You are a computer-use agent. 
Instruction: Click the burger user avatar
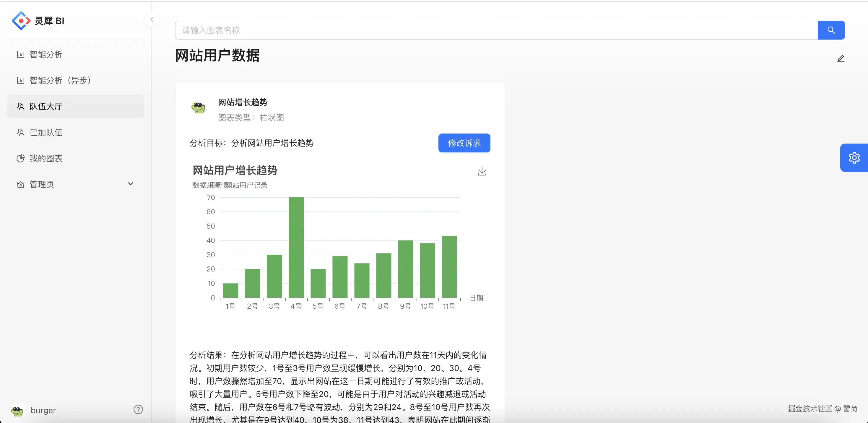(17, 410)
